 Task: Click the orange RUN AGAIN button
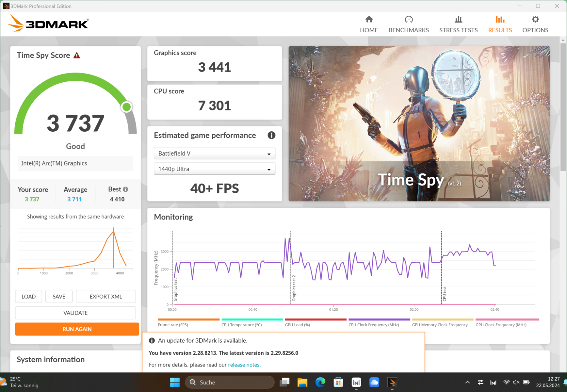pos(77,329)
